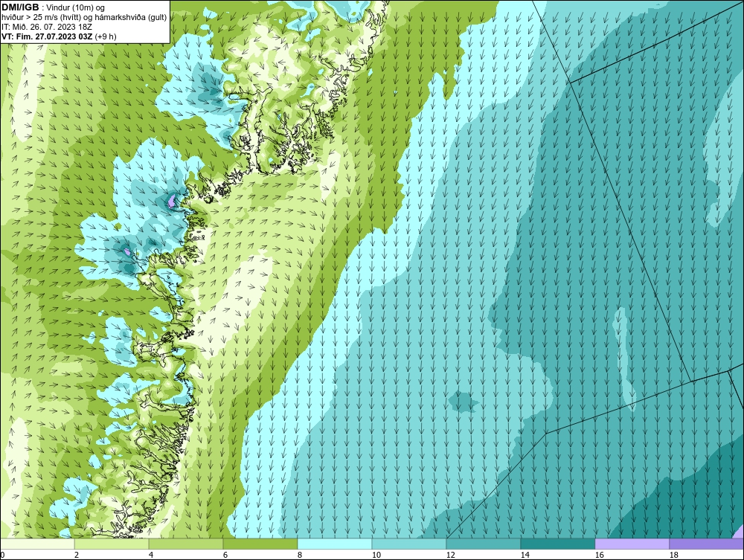This screenshot has height=560, width=744.
Task: Click the 'VT: Fim. 27.07.2023 03Z' valid time line
Action: (46, 36)
